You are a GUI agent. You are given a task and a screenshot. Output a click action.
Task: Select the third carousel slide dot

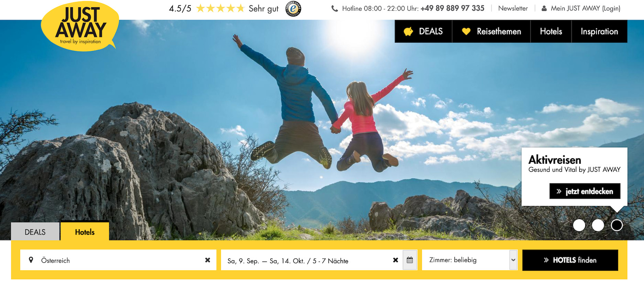pyautogui.click(x=617, y=225)
